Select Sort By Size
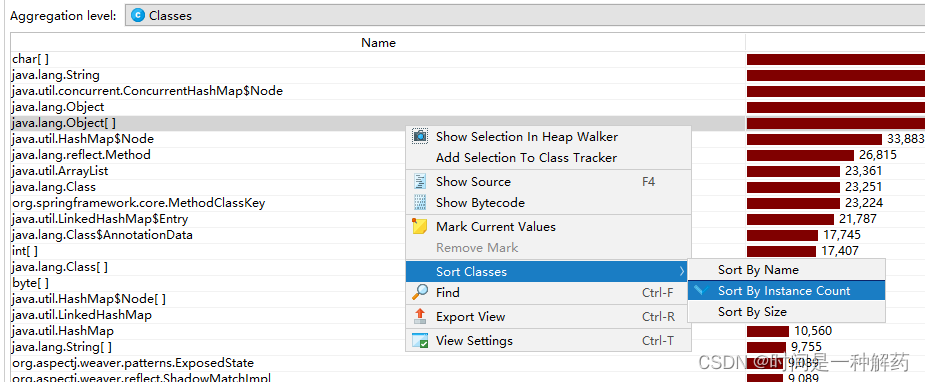This screenshot has height=382, width=925. click(786, 311)
